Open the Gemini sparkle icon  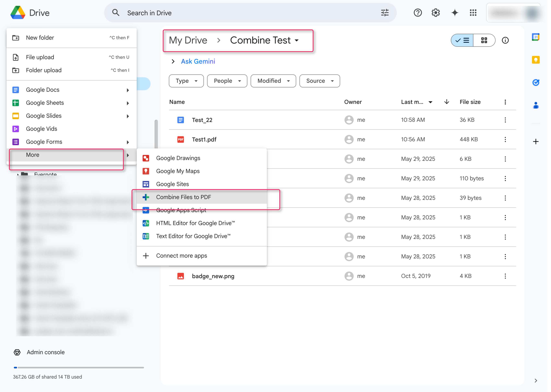(454, 13)
